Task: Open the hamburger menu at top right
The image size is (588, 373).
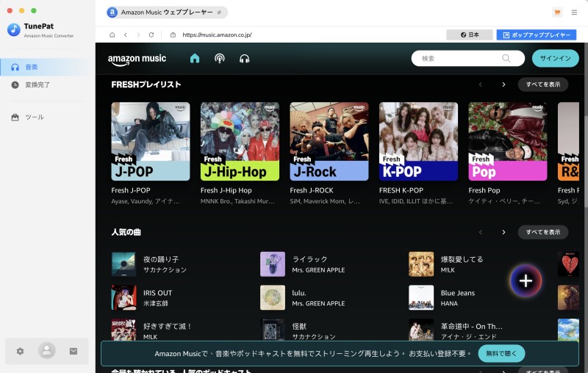Action: tap(574, 12)
